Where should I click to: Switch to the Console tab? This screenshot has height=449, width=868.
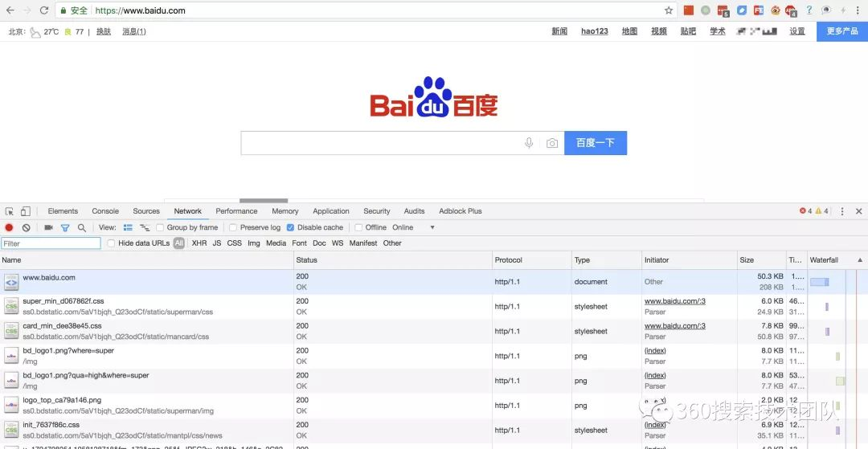[105, 211]
